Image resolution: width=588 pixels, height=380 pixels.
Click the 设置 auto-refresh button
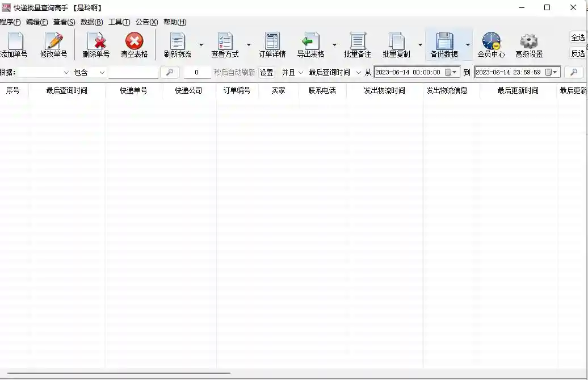(267, 73)
